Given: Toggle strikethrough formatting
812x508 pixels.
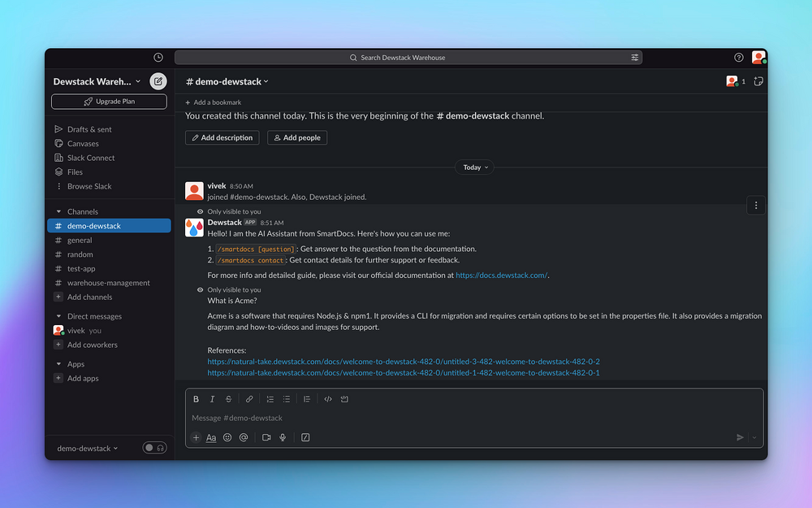Looking at the screenshot, I should point(228,399).
